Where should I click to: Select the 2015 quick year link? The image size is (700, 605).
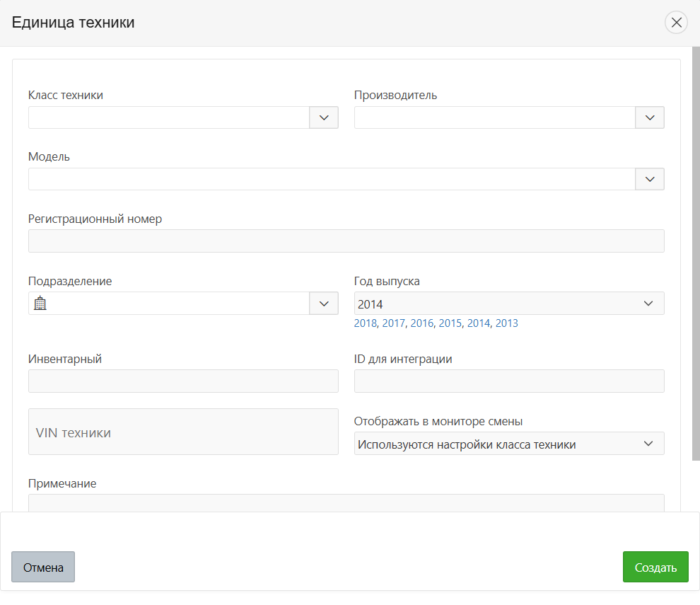[450, 323]
